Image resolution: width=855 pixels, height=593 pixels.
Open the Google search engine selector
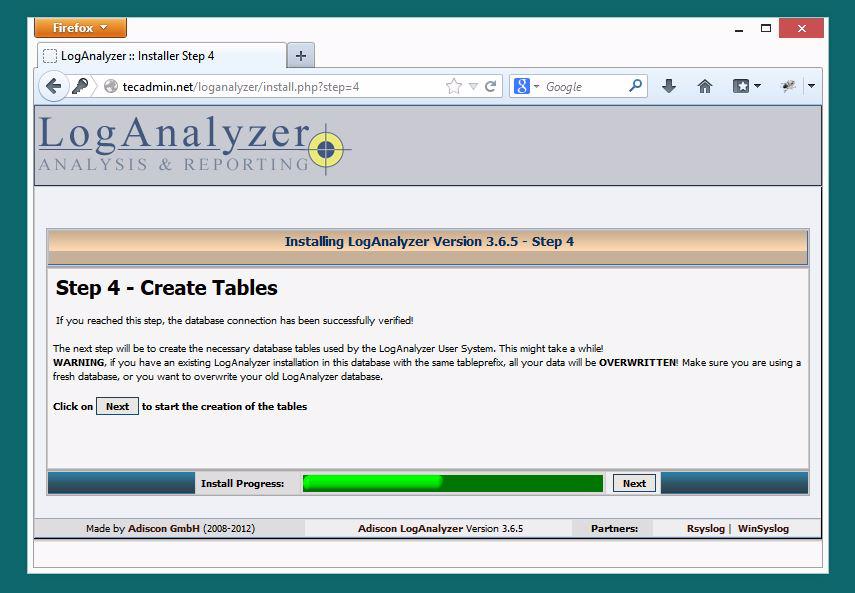coord(526,86)
